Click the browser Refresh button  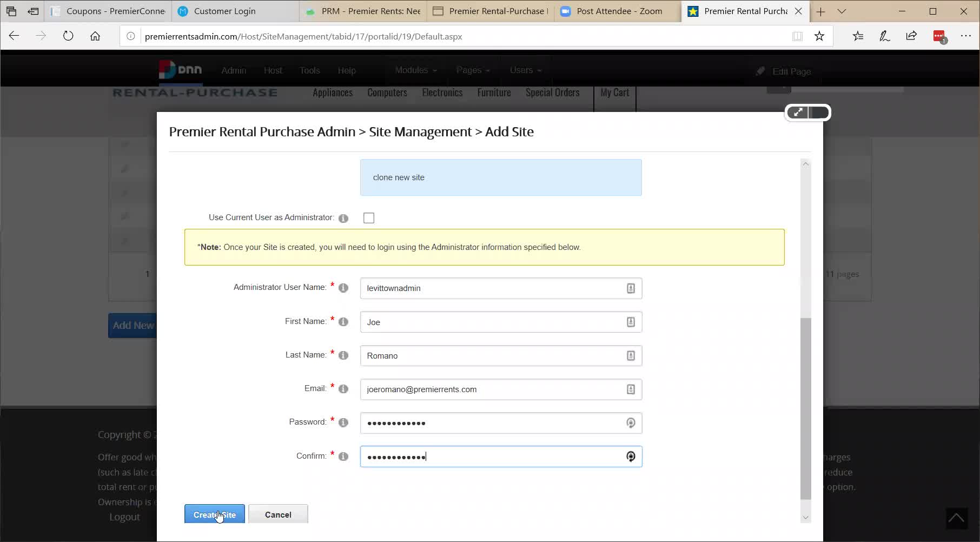(x=68, y=36)
